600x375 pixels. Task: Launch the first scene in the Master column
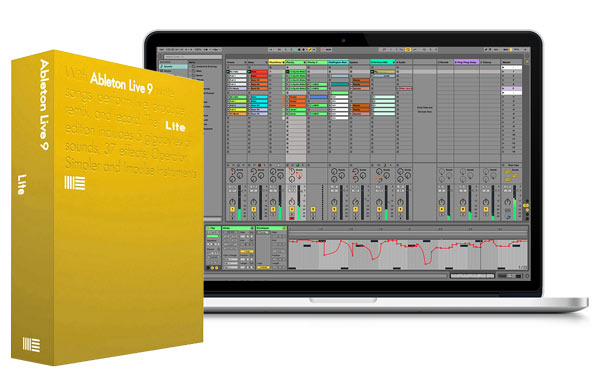coord(512,67)
